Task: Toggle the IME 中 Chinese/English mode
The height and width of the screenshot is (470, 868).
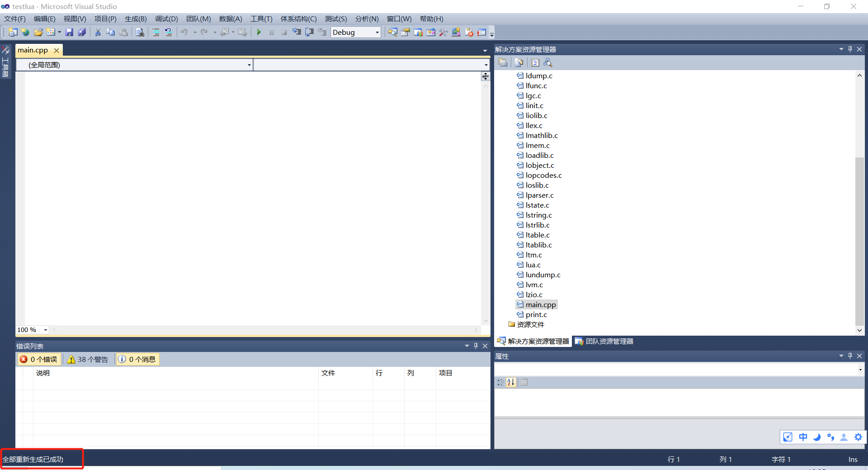Action: pyautogui.click(x=803, y=437)
